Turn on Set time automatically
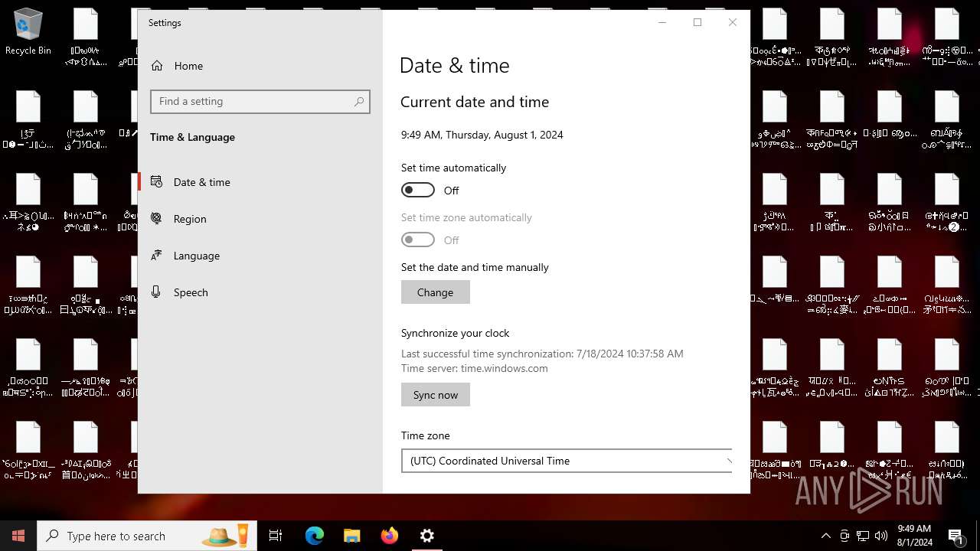Screen dimensions: 980x551 coord(418,190)
